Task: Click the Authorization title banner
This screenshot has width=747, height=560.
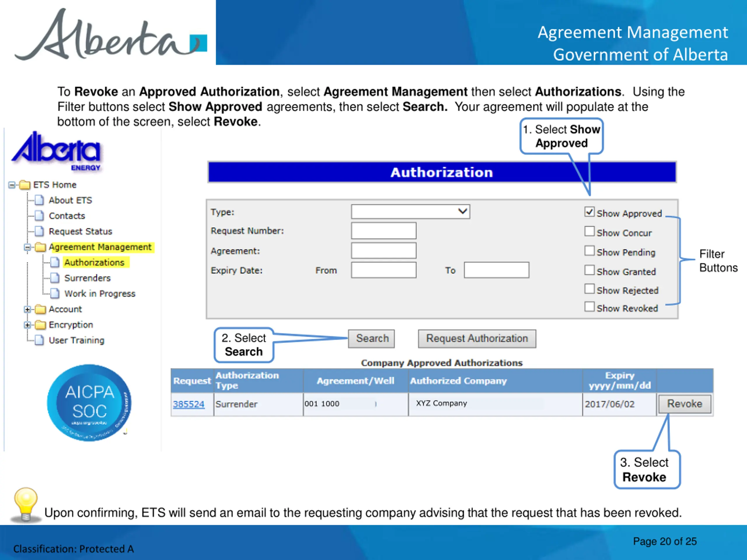Action: click(442, 172)
